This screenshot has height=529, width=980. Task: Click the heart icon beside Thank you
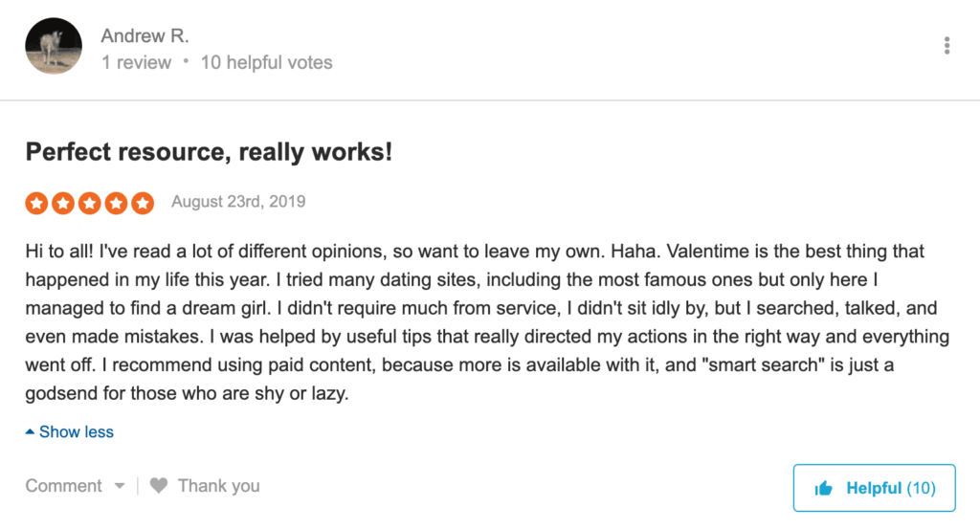click(159, 485)
